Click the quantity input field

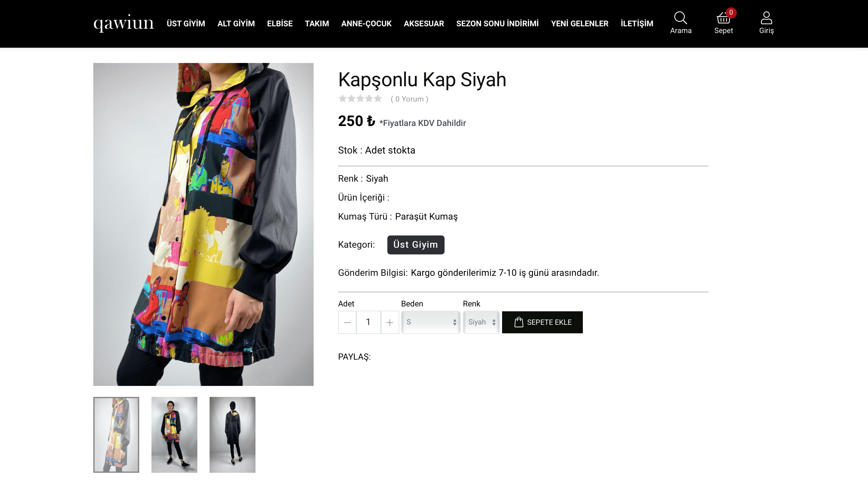[x=368, y=322]
